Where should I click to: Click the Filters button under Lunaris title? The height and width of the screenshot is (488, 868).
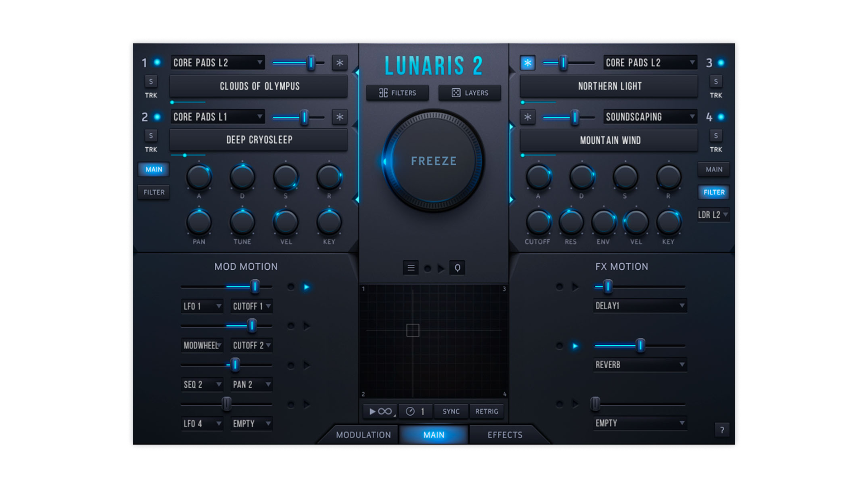pos(397,93)
